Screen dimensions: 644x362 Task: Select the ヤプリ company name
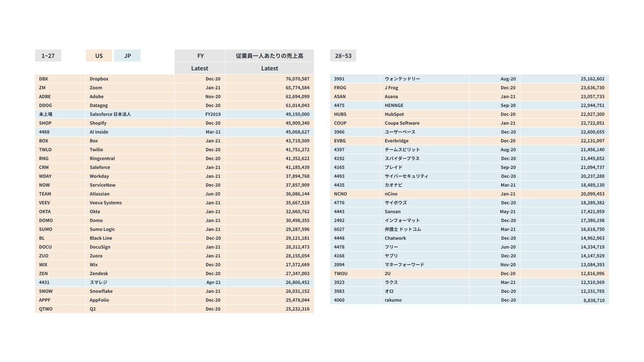(391, 256)
